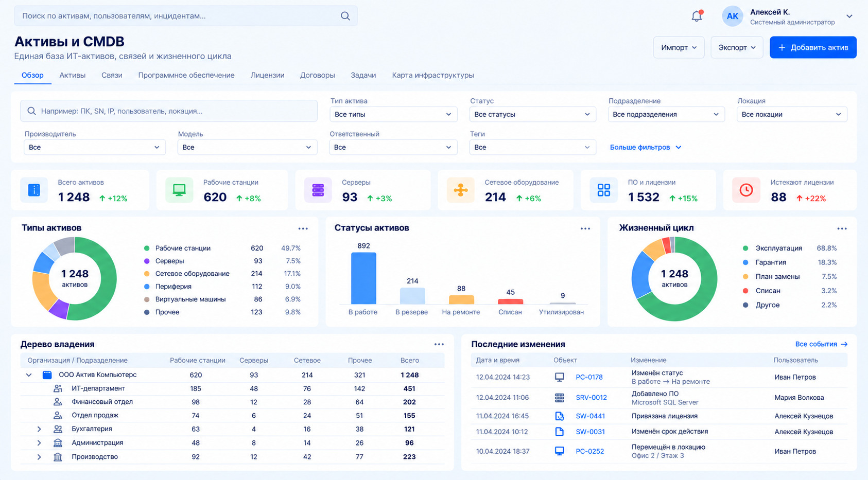This screenshot has width=868, height=480.
Task: Open the user account menu chevron
Action: point(849,16)
